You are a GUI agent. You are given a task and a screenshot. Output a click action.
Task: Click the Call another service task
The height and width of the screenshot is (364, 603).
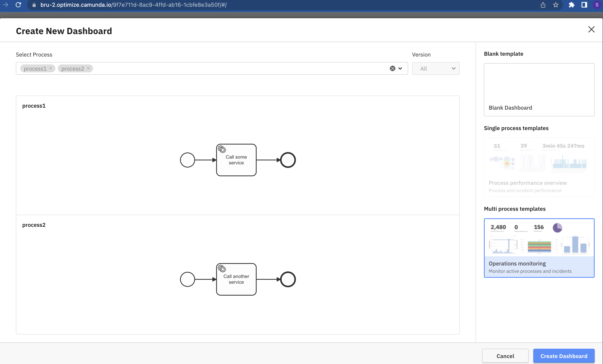[236, 279]
